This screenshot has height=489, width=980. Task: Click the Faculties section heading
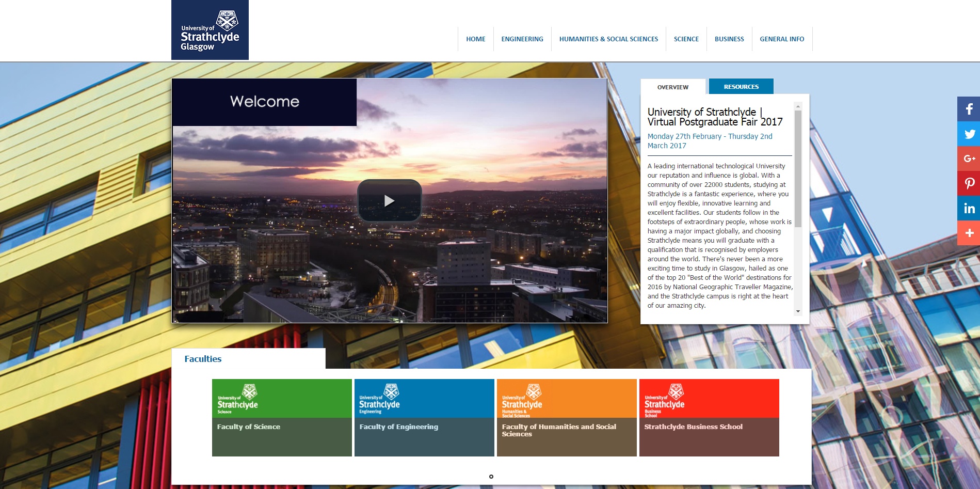click(x=203, y=359)
